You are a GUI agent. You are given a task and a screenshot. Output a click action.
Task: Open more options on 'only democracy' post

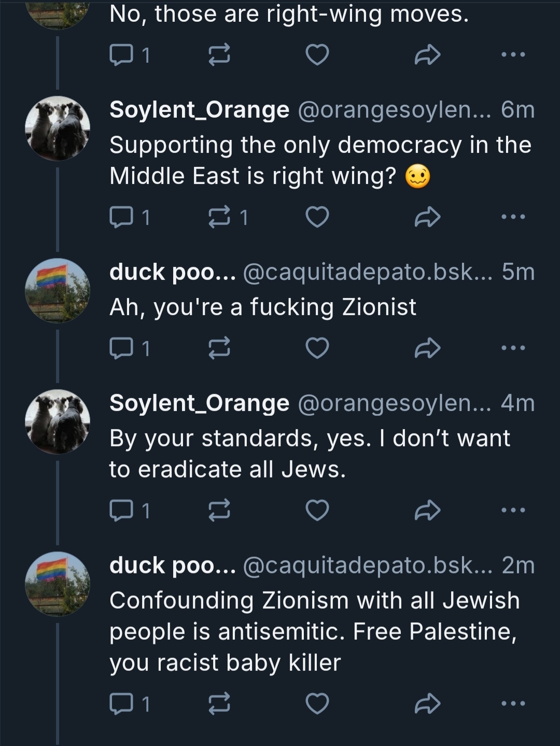(513, 217)
